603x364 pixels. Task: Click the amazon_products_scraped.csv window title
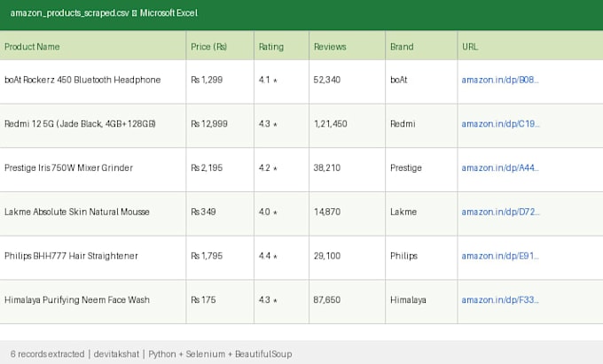(104, 13)
